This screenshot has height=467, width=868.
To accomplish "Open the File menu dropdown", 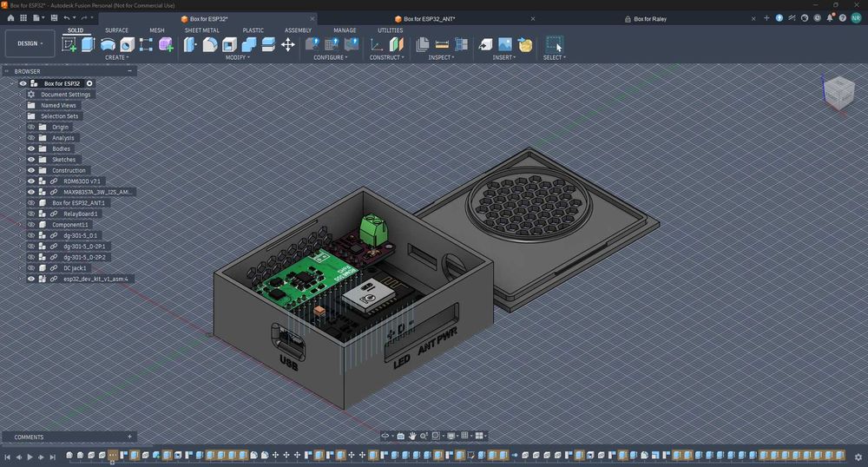I will coord(38,18).
